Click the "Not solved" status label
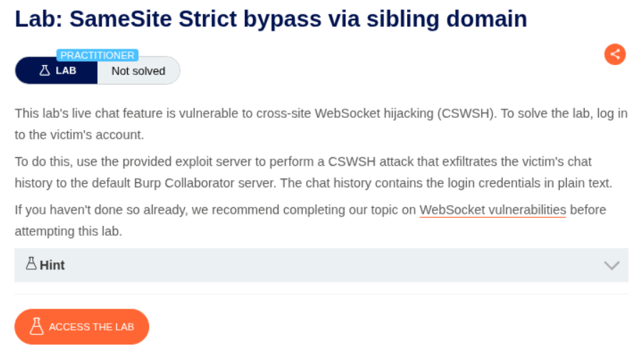644x353 pixels. [139, 71]
